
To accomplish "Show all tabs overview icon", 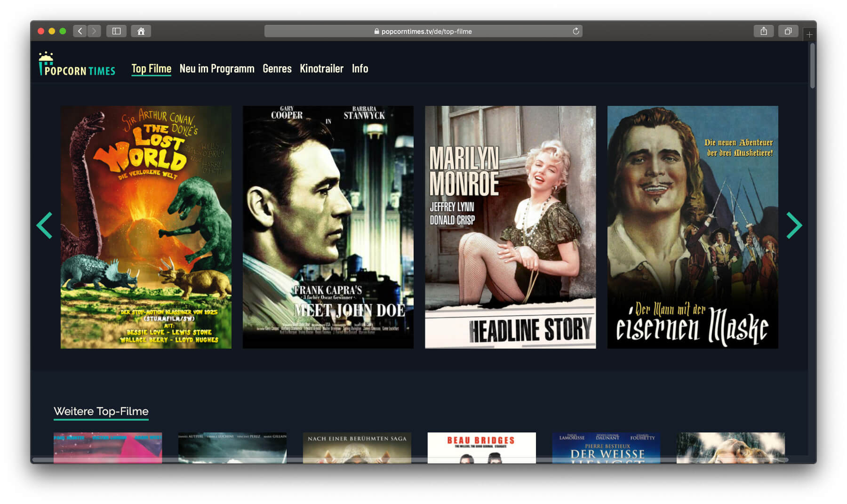I will [788, 31].
